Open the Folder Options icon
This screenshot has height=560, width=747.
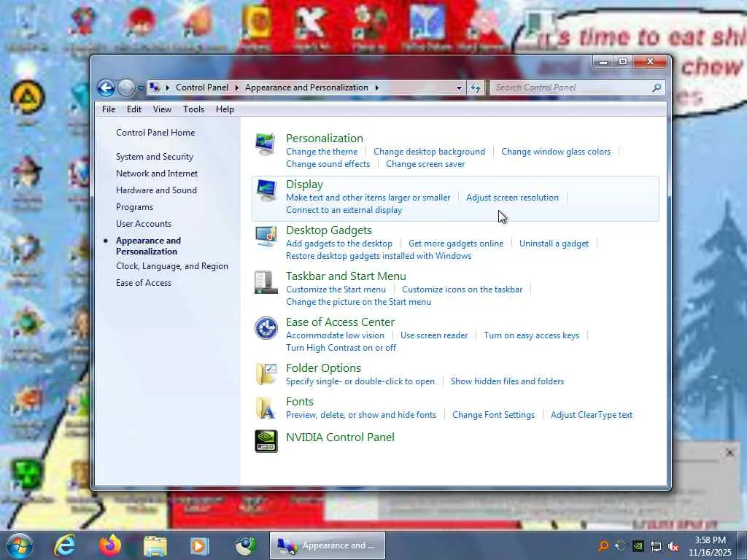click(x=266, y=374)
